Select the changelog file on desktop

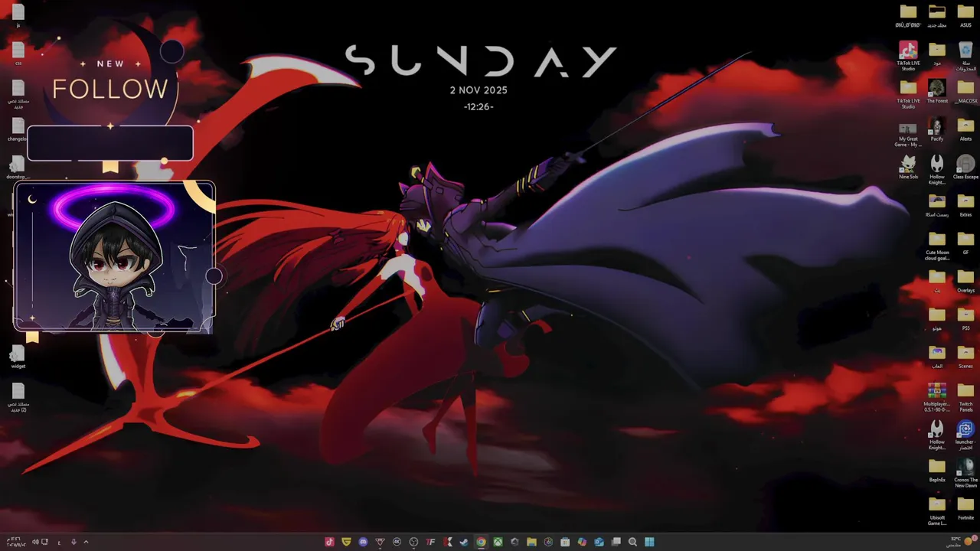(x=17, y=129)
